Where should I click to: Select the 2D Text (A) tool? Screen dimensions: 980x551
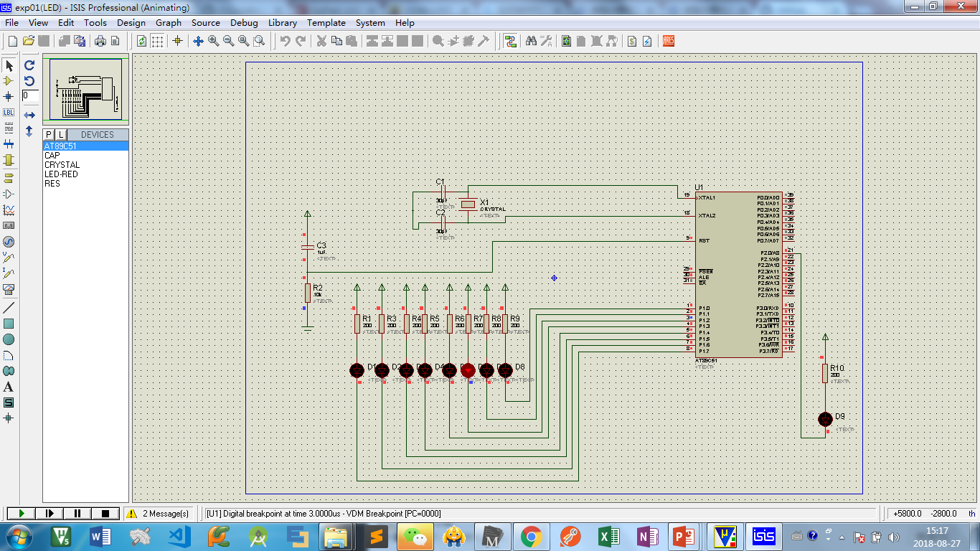pyautogui.click(x=9, y=387)
